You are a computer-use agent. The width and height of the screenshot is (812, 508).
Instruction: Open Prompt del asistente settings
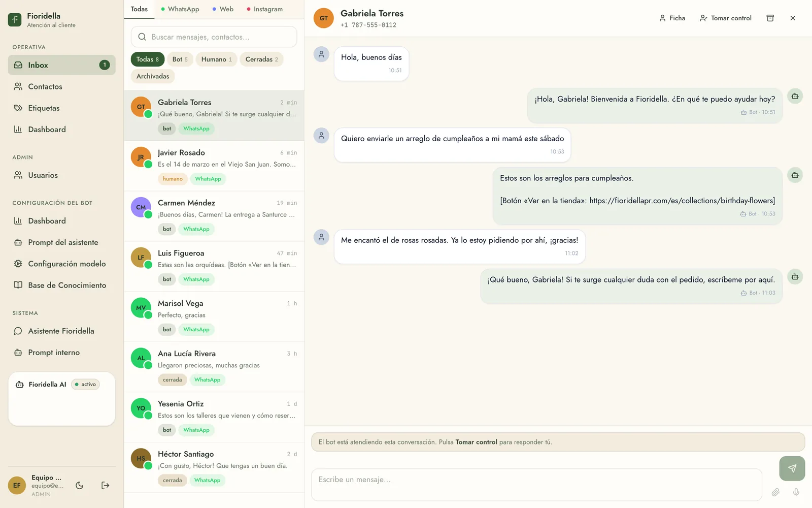tap(61, 242)
